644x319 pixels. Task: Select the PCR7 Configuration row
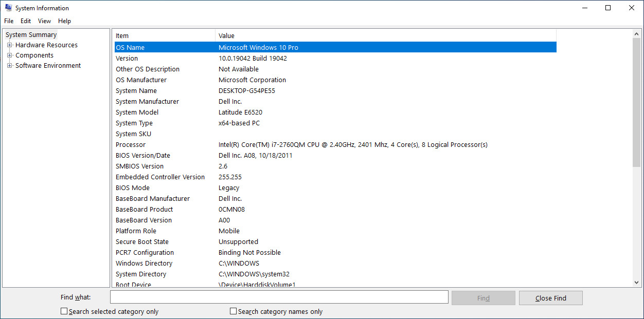click(335, 252)
